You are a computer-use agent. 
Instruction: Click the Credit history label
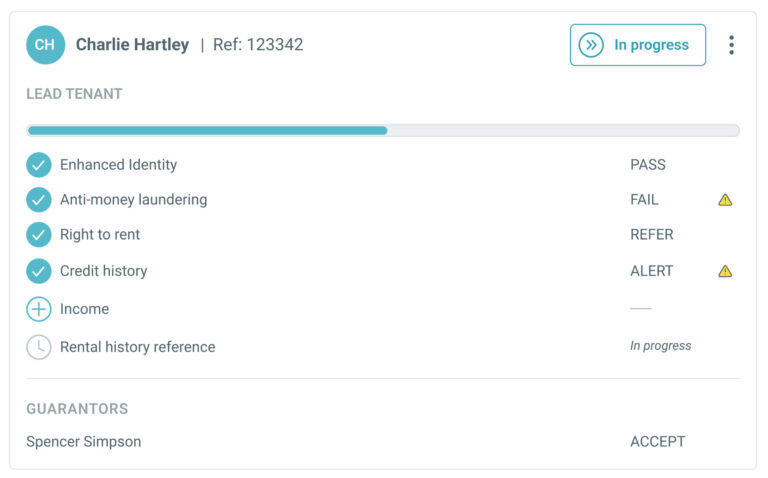coord(104,271)
